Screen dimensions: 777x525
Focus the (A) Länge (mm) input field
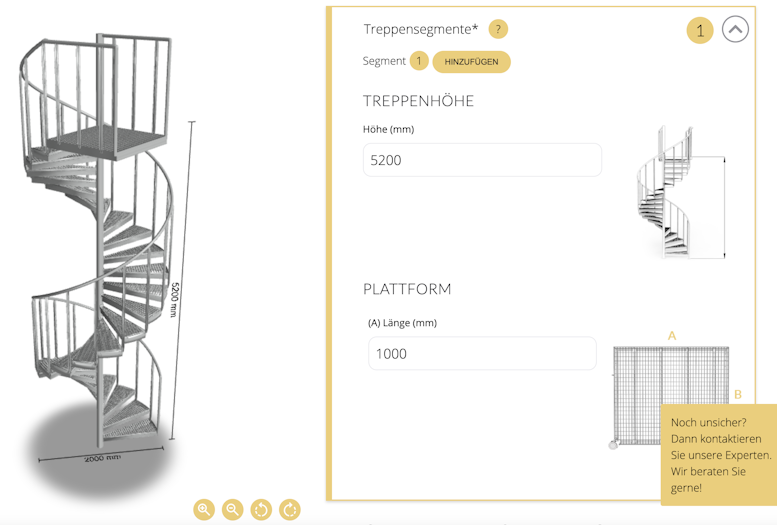coord(482,353)
